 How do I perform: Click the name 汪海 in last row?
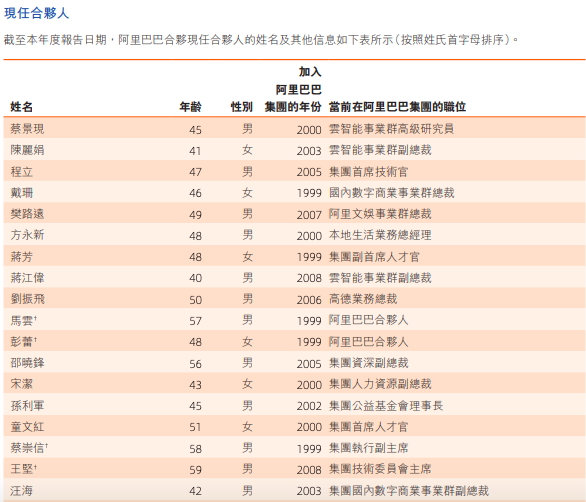pos(21,490)
